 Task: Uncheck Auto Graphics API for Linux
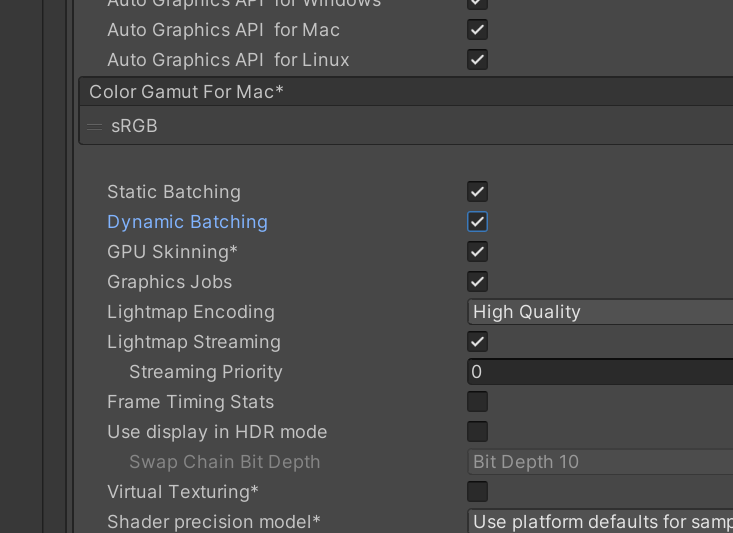[478, 60]
